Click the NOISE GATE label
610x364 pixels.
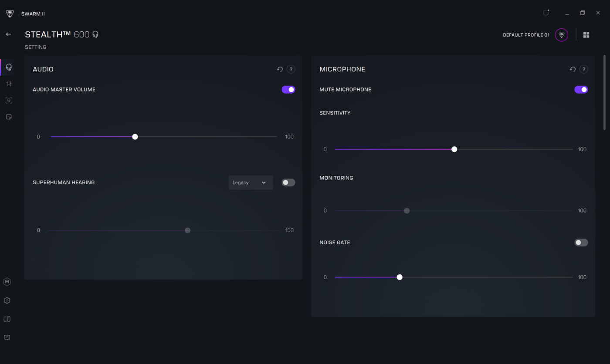coord(335,243)
